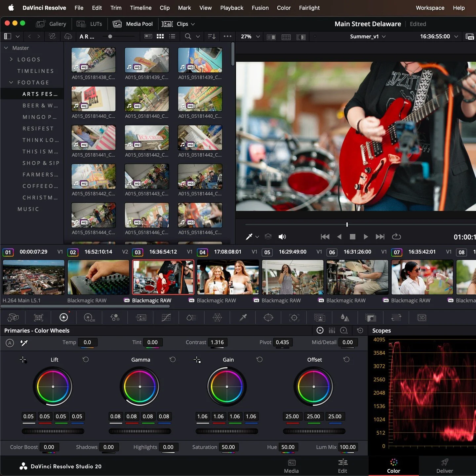Click the Gain master wheel slider
This screenshot has width=476, height=476.
[227, 431]
